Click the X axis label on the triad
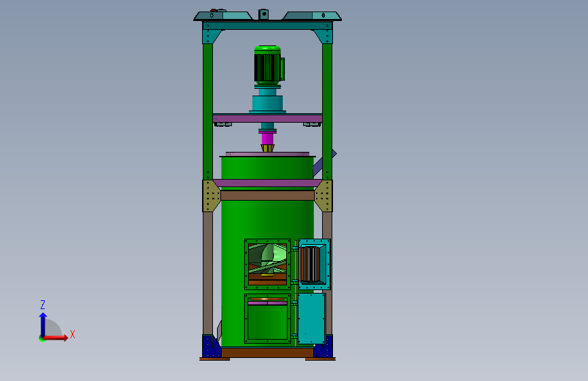Viewport: 588px width, 381px height. click(73, 334)
